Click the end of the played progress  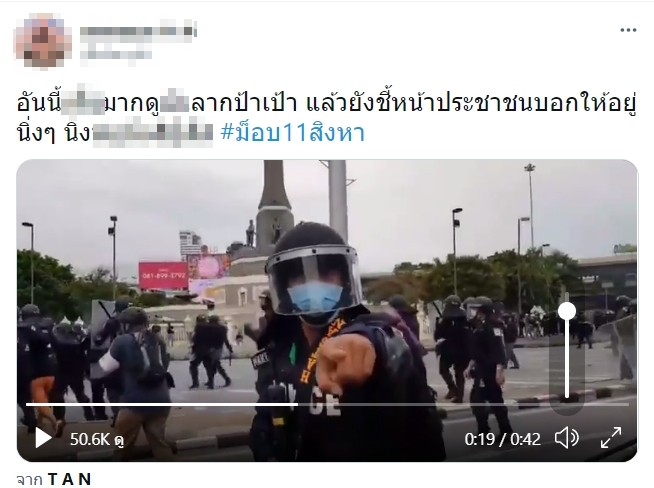tap(297, 405)
